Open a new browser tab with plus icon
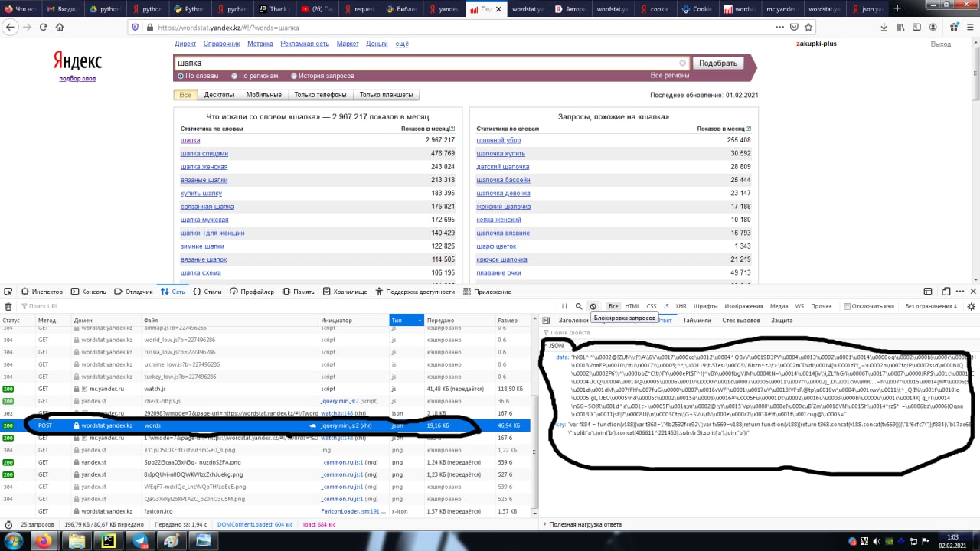 point(897,9)
